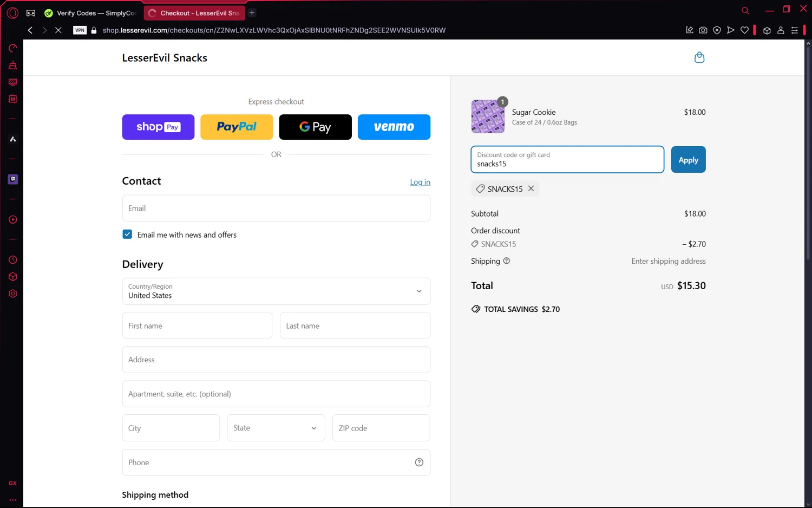Image resolution: width=812 pixels, height=508 pixels.
Task: Click the padlock site info icon
Action: [x=94, y=30]
